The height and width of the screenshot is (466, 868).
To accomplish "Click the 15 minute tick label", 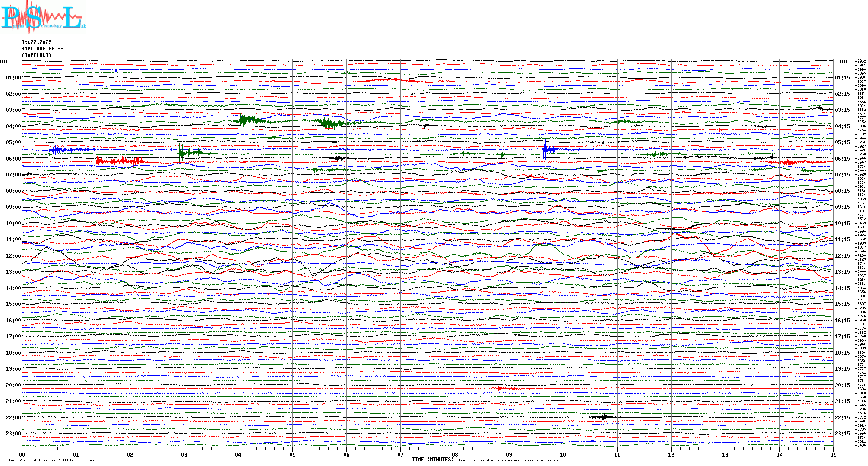I will [x=833, y=455].
